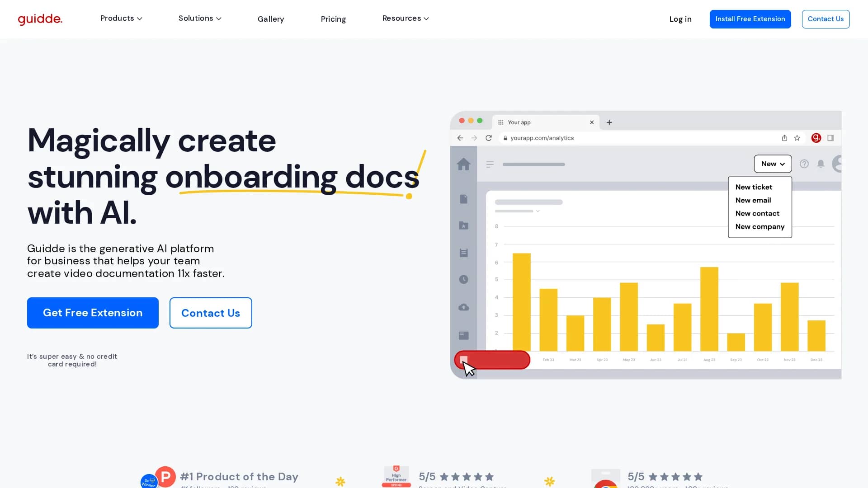868x488 pixels.
Task: Click the red highlighted button at sidebar bottom
Action: (x=492, y=360)
